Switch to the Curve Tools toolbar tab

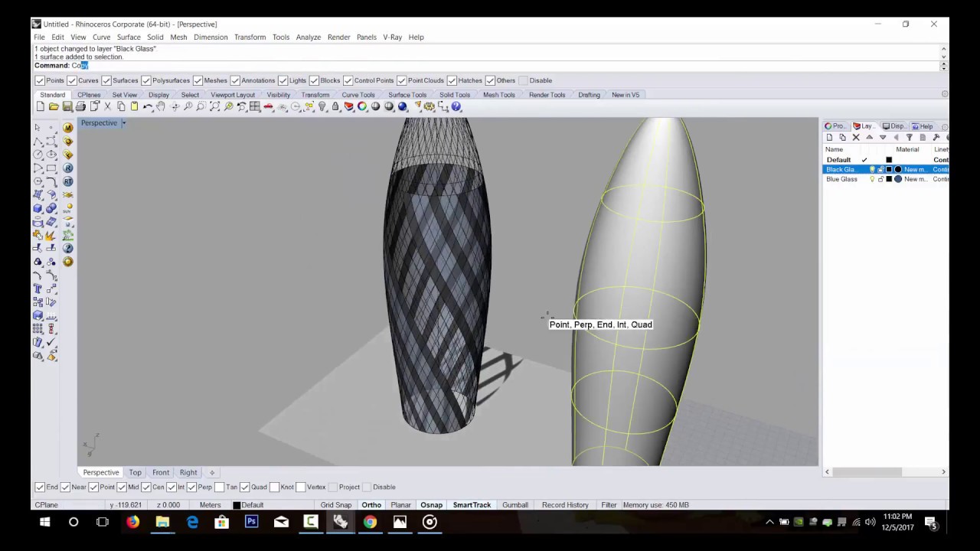pos(358,95)
